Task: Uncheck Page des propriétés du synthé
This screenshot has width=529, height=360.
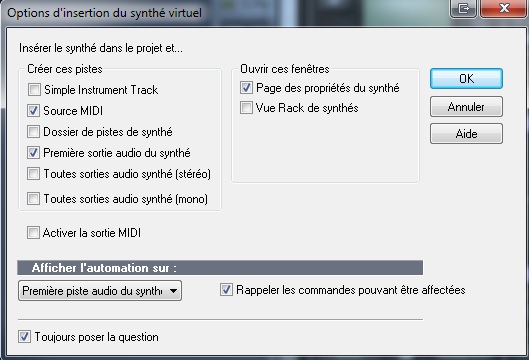Action: [x=246, y=87]
